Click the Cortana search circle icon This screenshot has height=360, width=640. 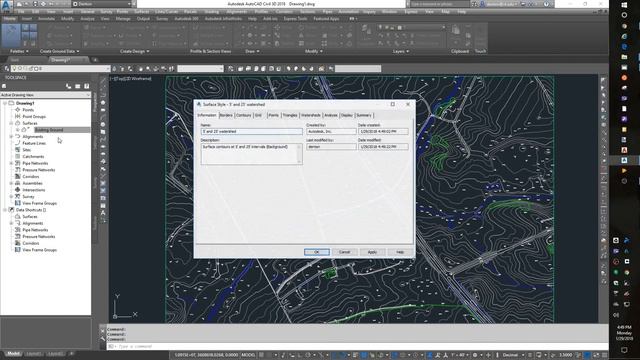point(624,15)
